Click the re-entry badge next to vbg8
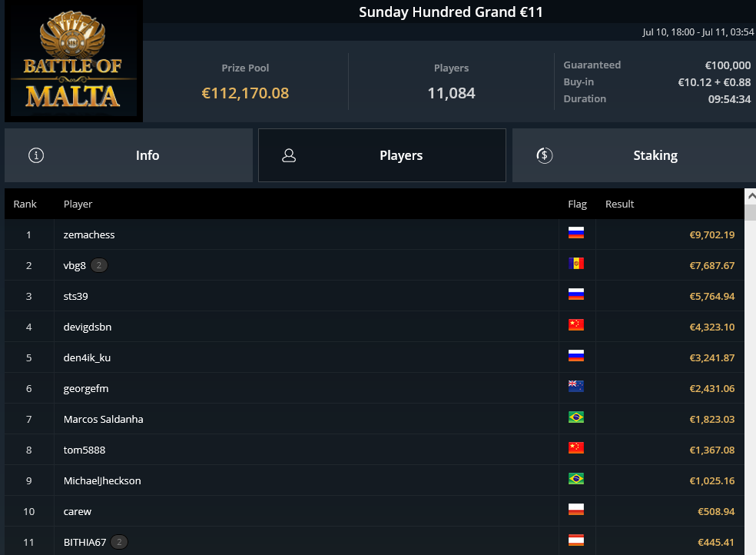 pyautogui.click(x=99, y=265)
